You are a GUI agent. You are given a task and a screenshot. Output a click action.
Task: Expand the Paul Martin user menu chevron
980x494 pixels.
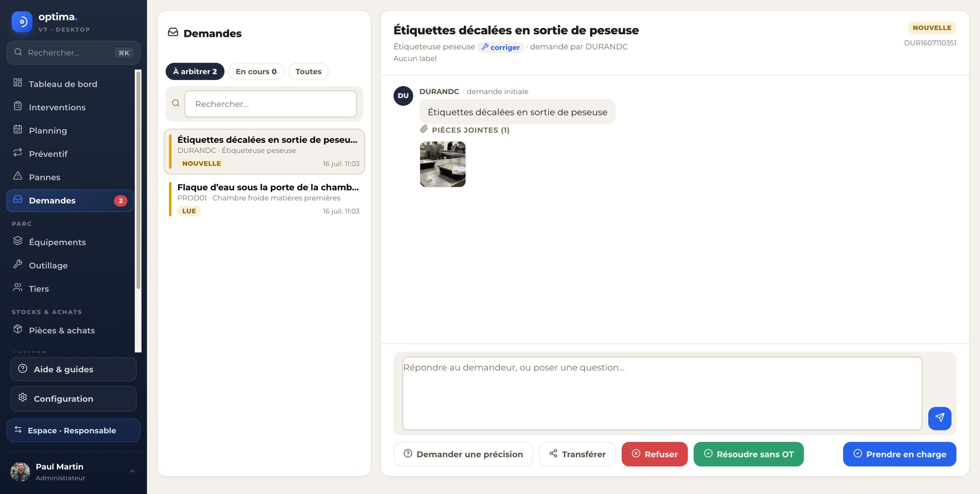[132, 471]
